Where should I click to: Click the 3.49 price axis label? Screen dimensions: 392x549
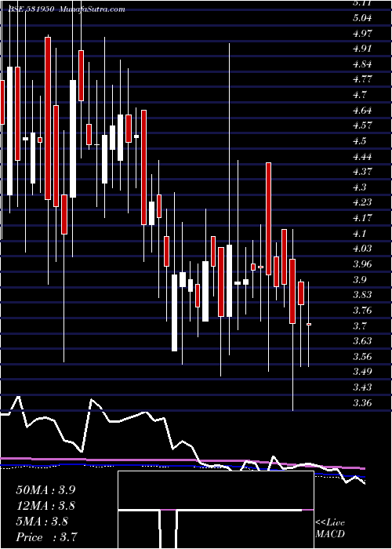click(362, 372)
